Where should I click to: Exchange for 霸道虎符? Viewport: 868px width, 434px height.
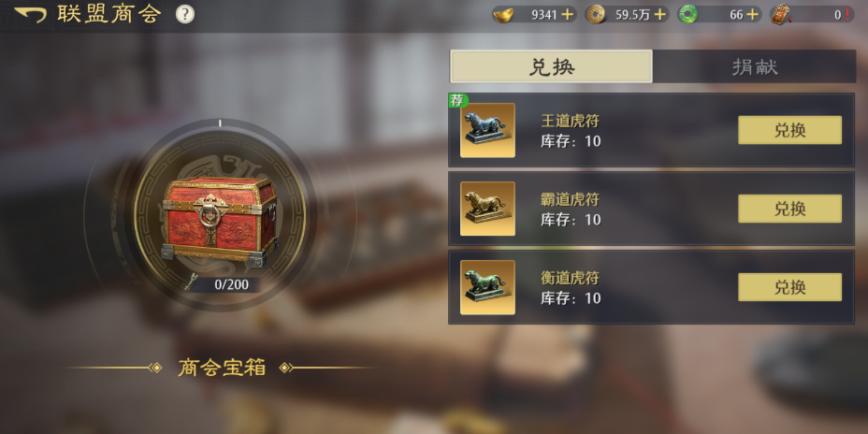click(790, 209)
